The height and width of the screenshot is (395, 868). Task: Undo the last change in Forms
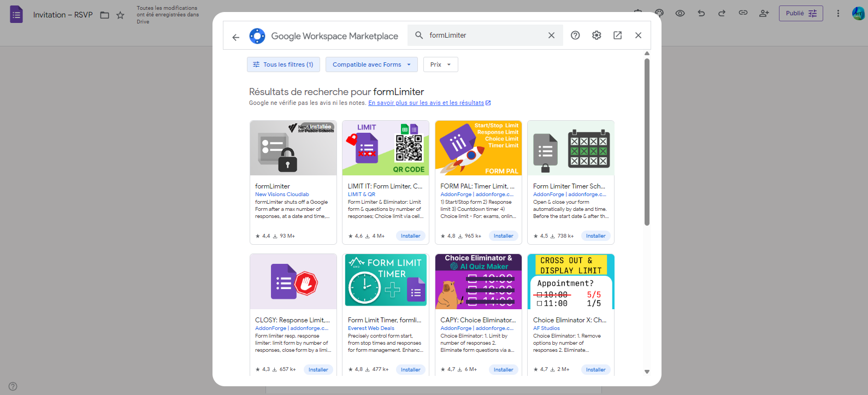(x=701, y=13)
